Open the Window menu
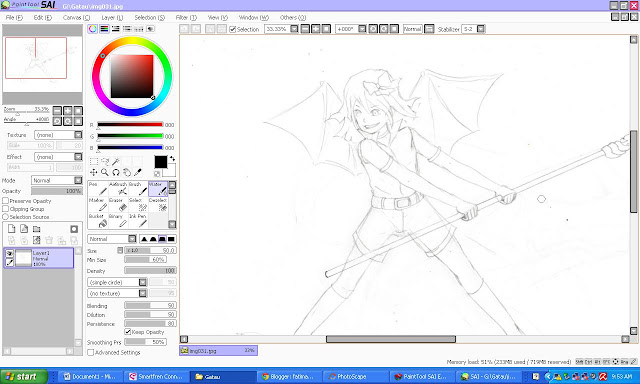This screenshot has height=384, width=640. click(254, 18)
